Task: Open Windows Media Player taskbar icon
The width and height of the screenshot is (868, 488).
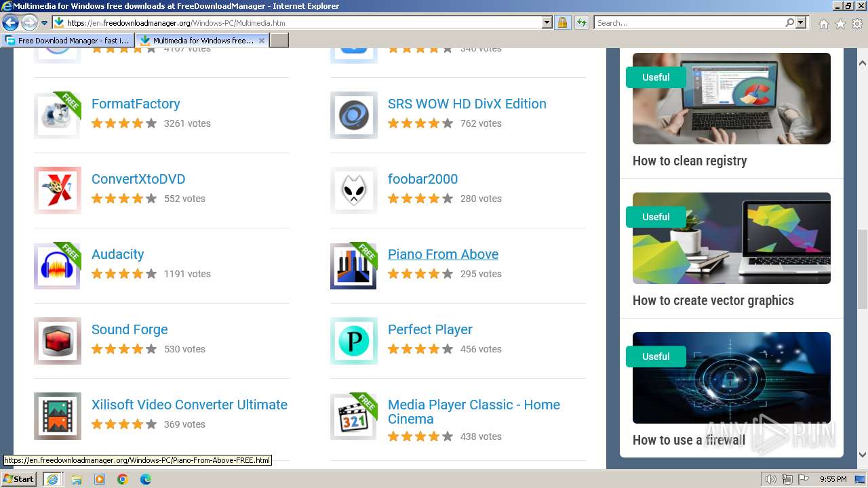Action: coord(100,479)
